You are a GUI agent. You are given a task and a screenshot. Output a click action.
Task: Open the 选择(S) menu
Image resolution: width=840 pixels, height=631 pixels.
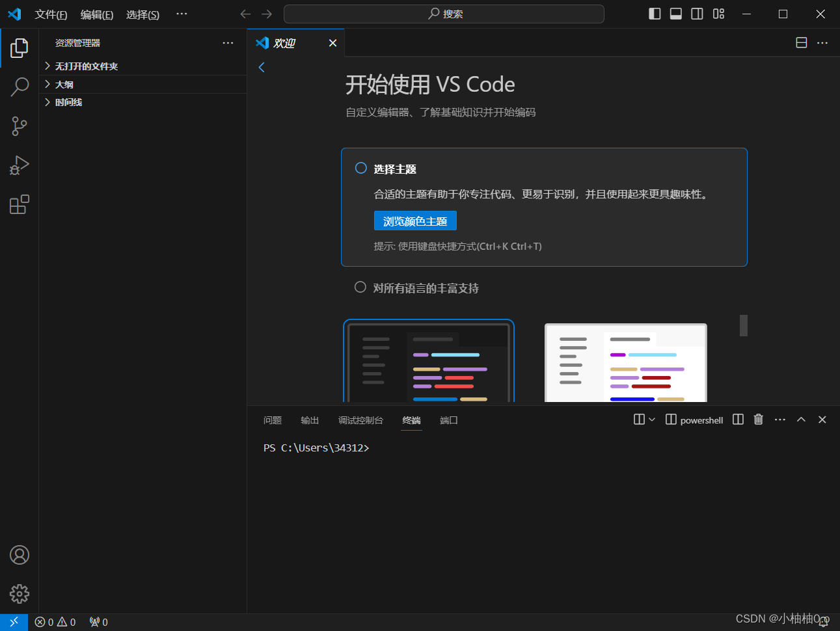tap(142, 14)
